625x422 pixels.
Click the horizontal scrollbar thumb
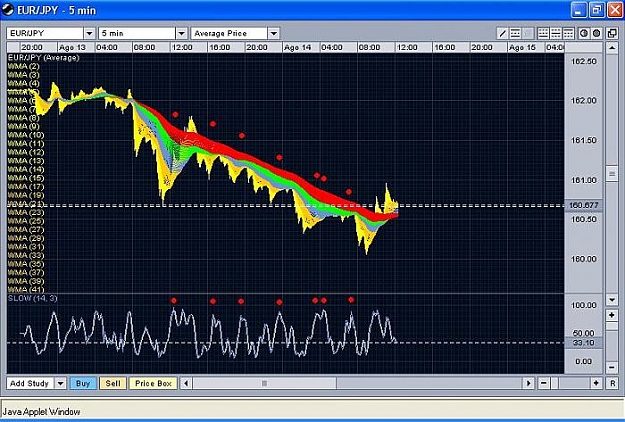tap(264, 383)
